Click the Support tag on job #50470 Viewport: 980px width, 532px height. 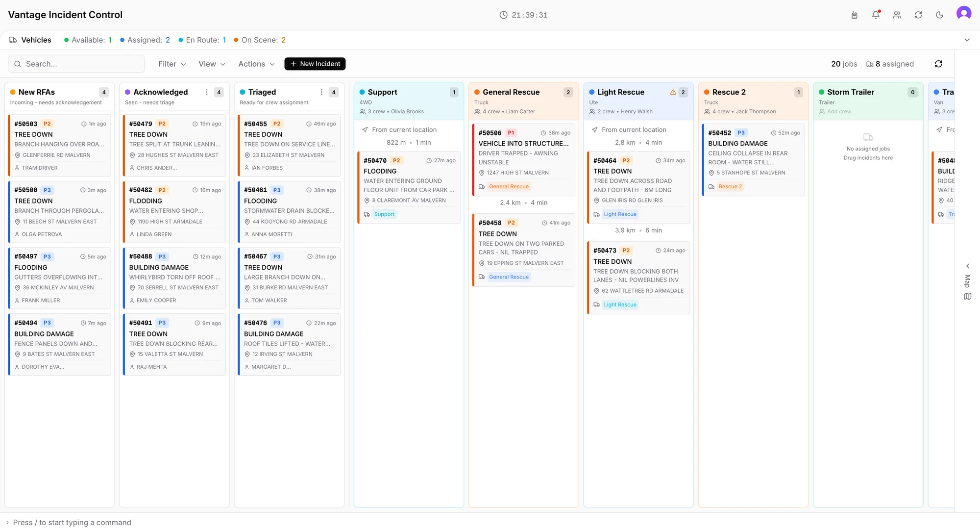pos(384,214)
